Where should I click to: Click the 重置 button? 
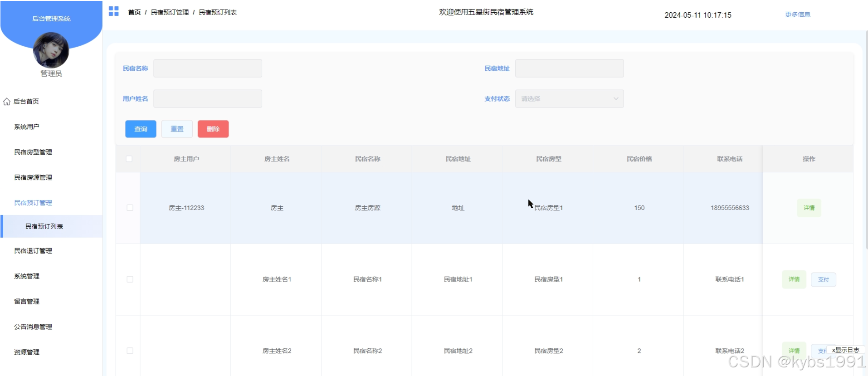pos(177,129)
